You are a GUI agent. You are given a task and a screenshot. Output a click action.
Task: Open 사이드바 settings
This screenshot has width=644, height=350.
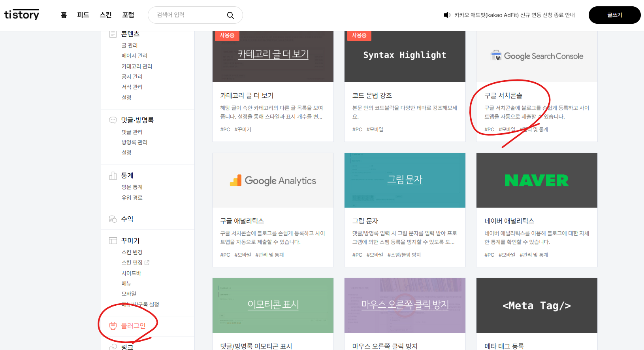click(131, 273)
